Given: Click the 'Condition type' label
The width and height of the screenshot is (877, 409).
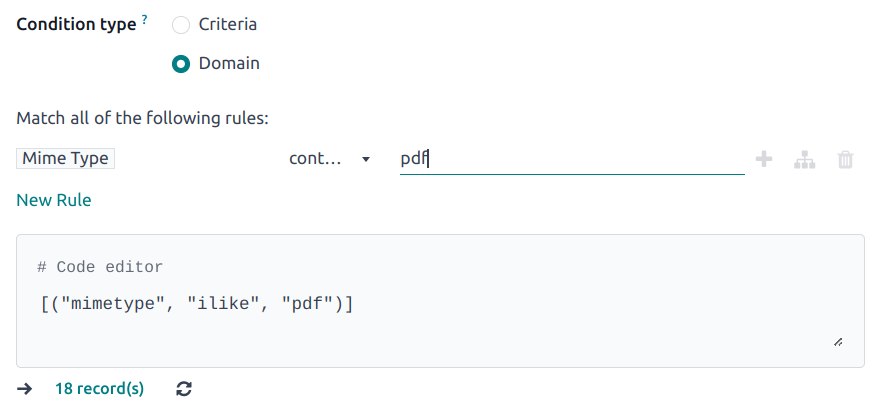Looking at the screenshot, I should (x=76, y=25).
